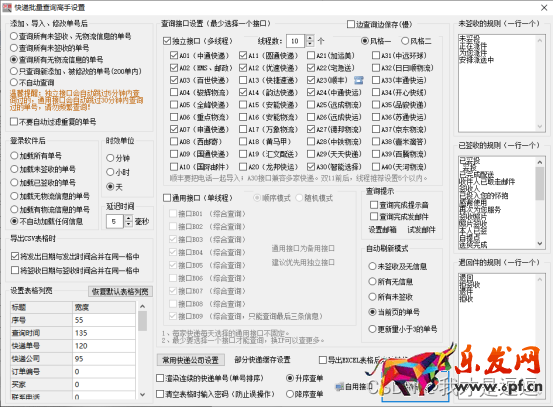The image size is (553, 407).
Task: Select 降序查单 radio button
Action: click(305, 394)
